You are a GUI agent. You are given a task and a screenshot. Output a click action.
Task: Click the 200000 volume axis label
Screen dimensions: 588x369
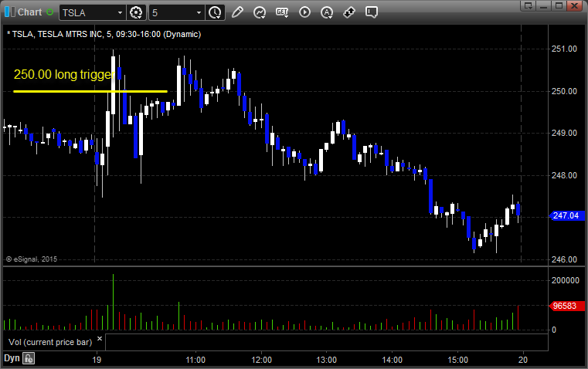[565, 280]
